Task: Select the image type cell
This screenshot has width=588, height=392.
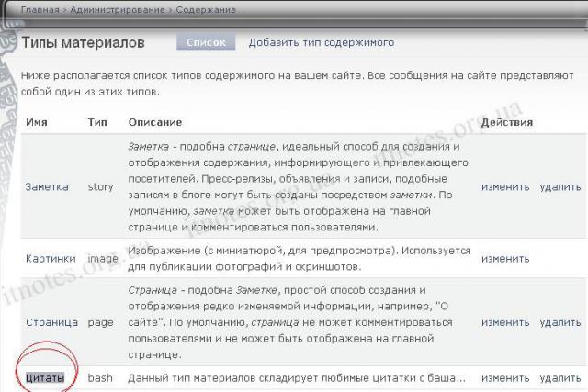Action: (x=103, y=259)
